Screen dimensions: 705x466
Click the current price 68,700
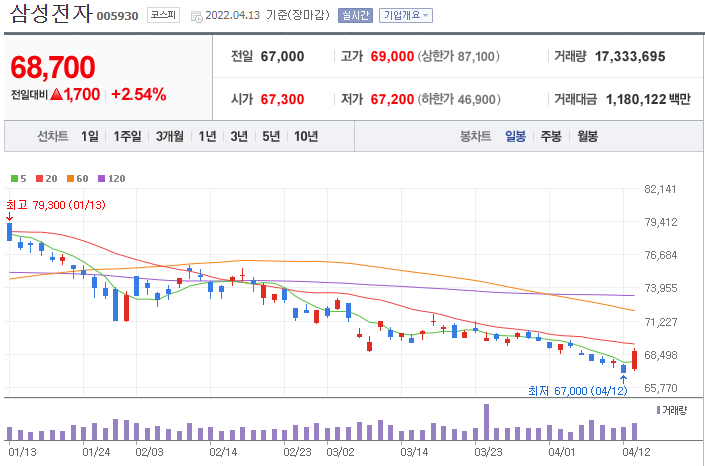pyautogui.click(x=53, y=67)
